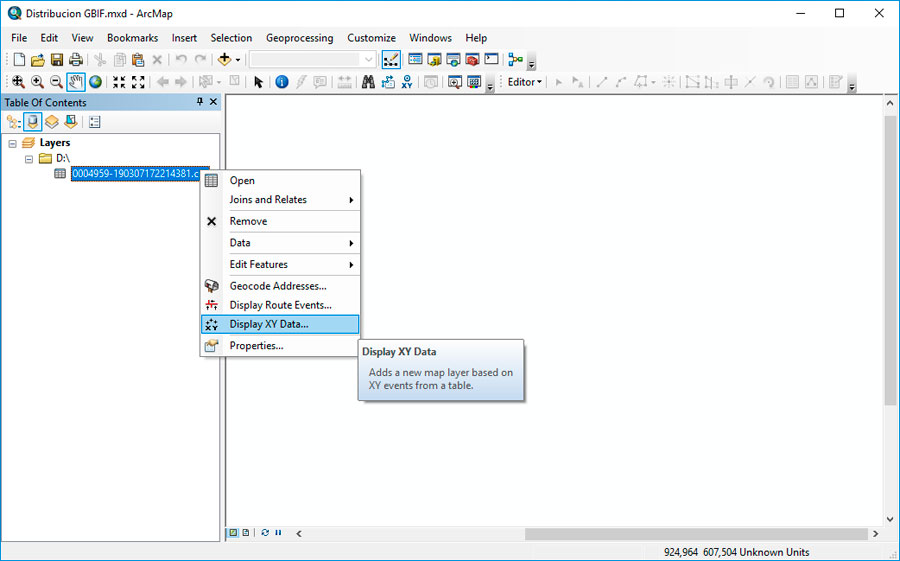Open the Search window icon
The width and height of the screenshot is (900, 561).
[x=453, y=60]
